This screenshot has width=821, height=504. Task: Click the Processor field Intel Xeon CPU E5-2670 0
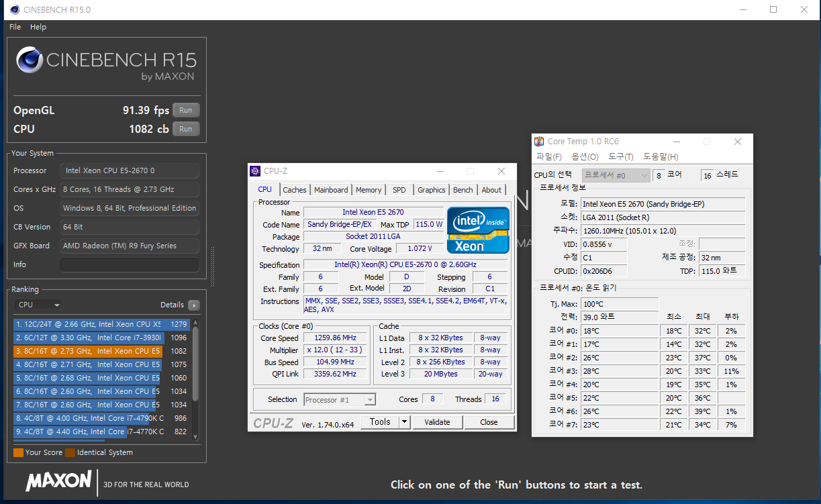pyautogui.click(x=130, y=170)
